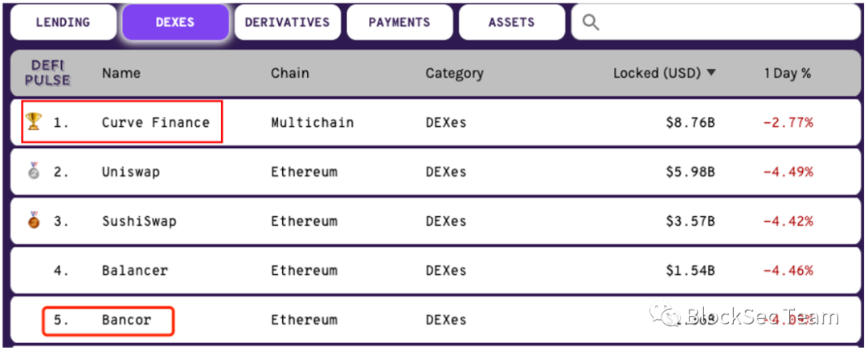
Task: Sort by the Chain column header
Action: 289,73
